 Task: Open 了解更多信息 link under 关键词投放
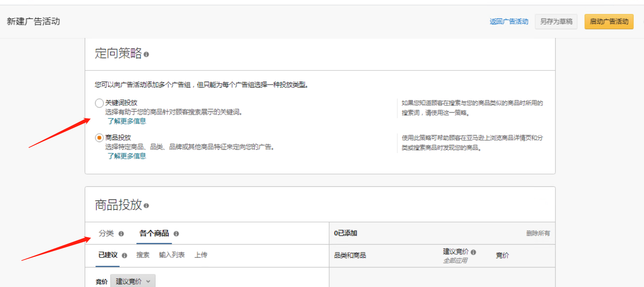(126, 121)
